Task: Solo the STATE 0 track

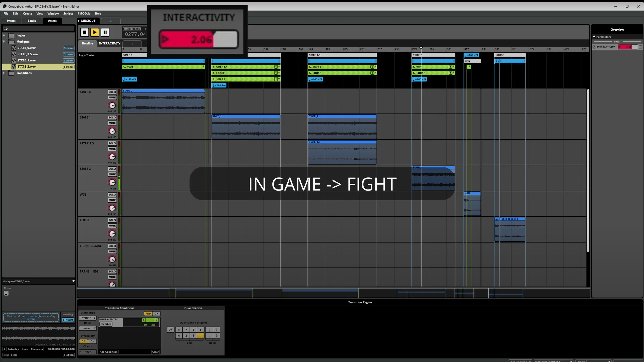Action: (x=112, y=92)
